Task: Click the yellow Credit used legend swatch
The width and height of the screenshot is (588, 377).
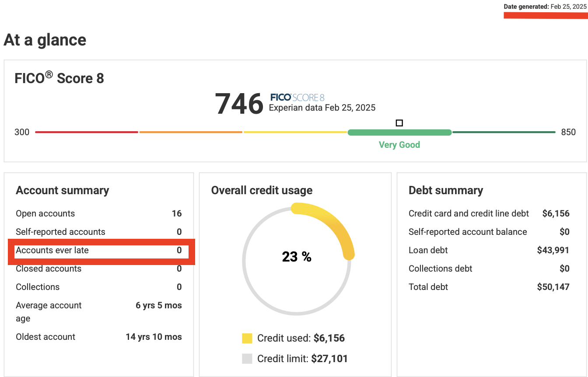Action: [x=247, y=338]
